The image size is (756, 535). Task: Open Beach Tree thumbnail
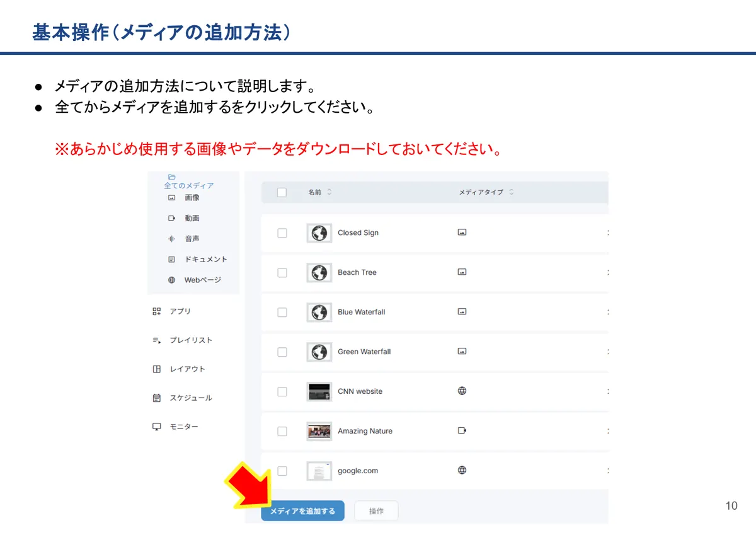tap(319, 273)
